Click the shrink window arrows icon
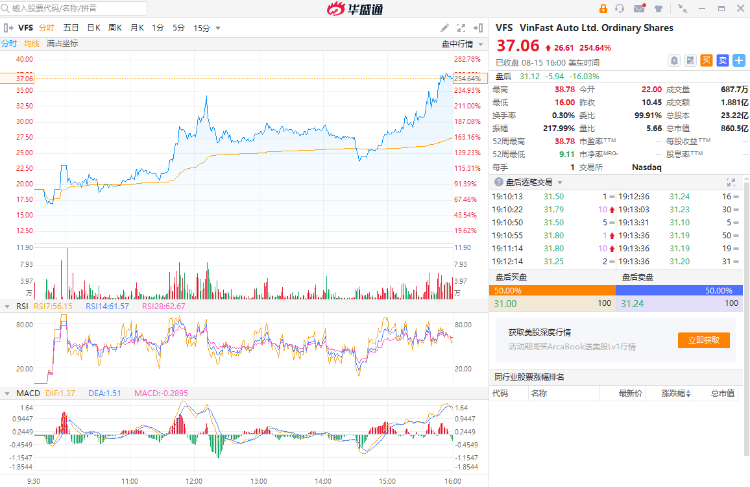 [683, 8]
